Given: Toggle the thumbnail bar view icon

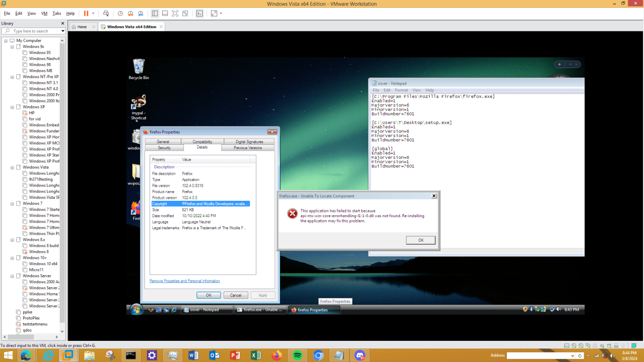Looking at the screenshot, I should 165,14.
